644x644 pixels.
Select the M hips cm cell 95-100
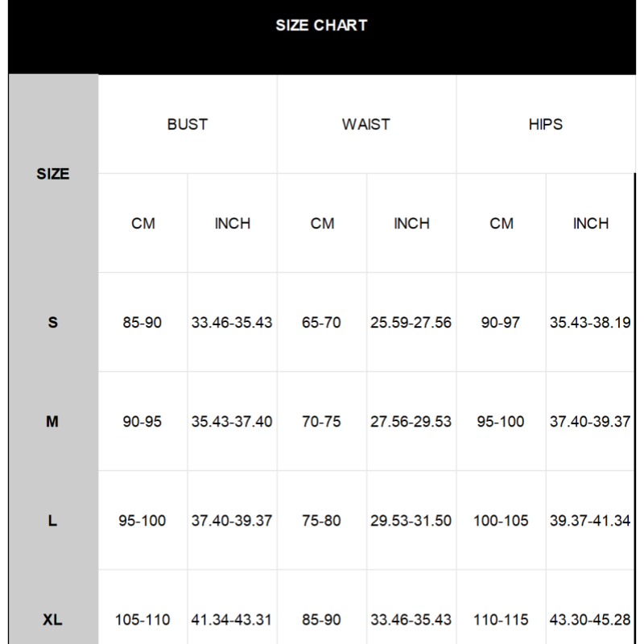[x=501, y=422]
